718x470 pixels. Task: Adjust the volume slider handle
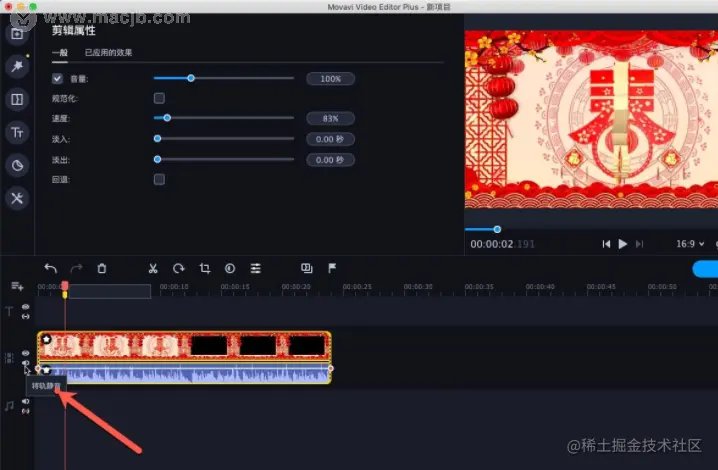tap(191, 78)
